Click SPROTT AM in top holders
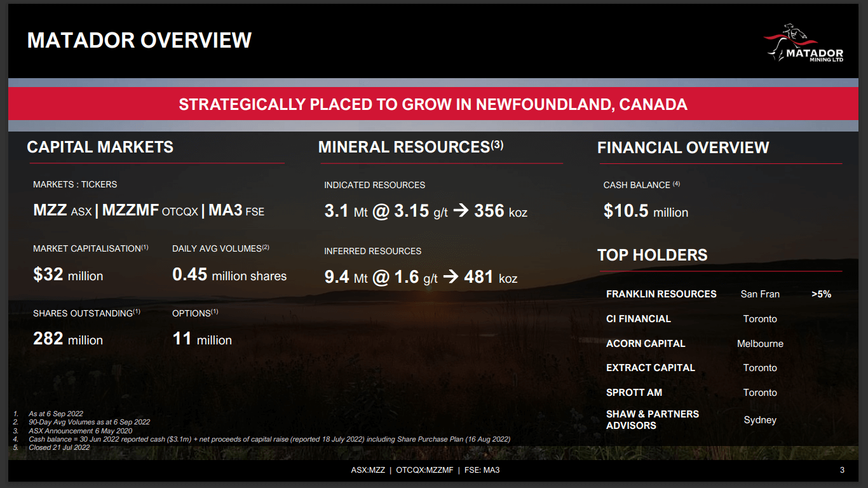Viewport: 868px width, 488px height. (x=634, y=393)
